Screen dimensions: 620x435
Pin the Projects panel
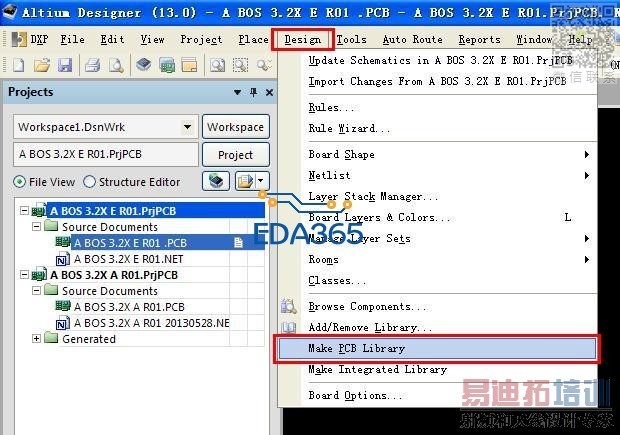(x=253, y=92)
